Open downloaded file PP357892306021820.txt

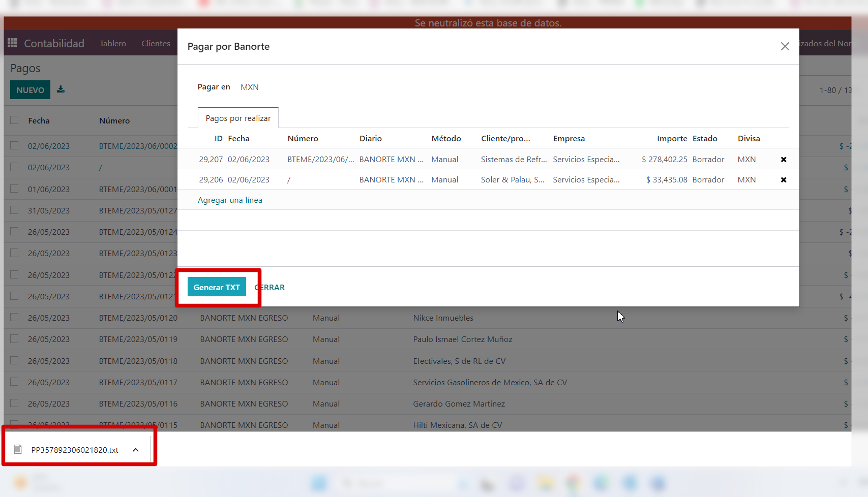click(74, 450)
